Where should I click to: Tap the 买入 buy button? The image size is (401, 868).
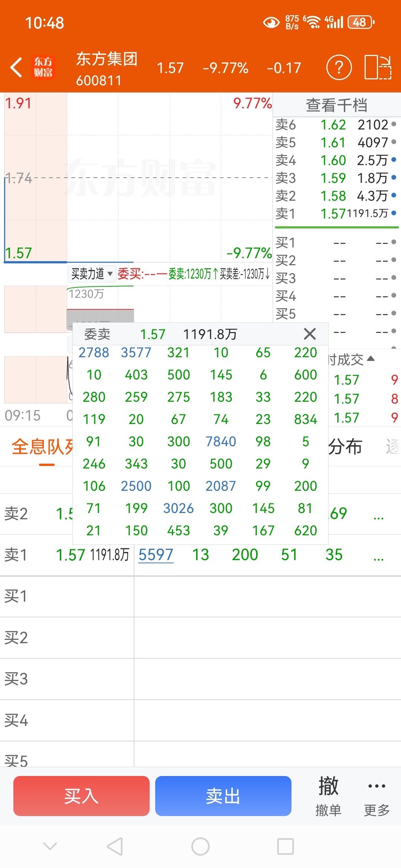pos(81,796)
